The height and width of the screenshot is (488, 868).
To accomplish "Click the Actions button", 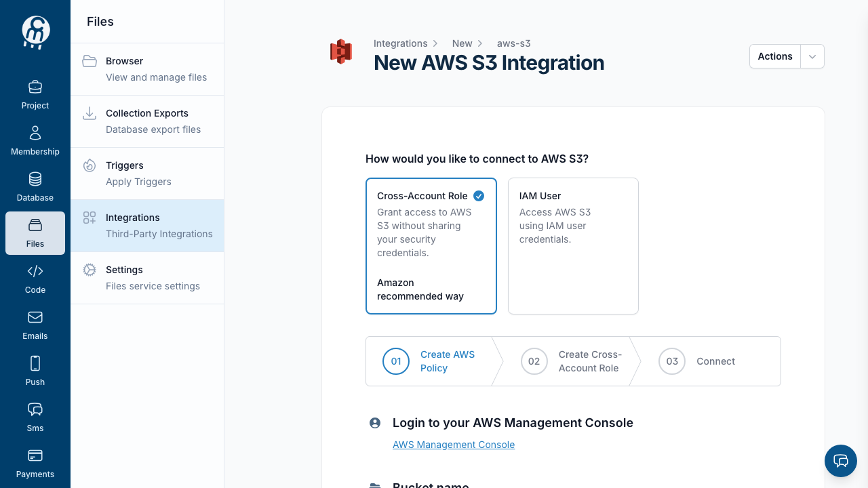I will point(775,56).
